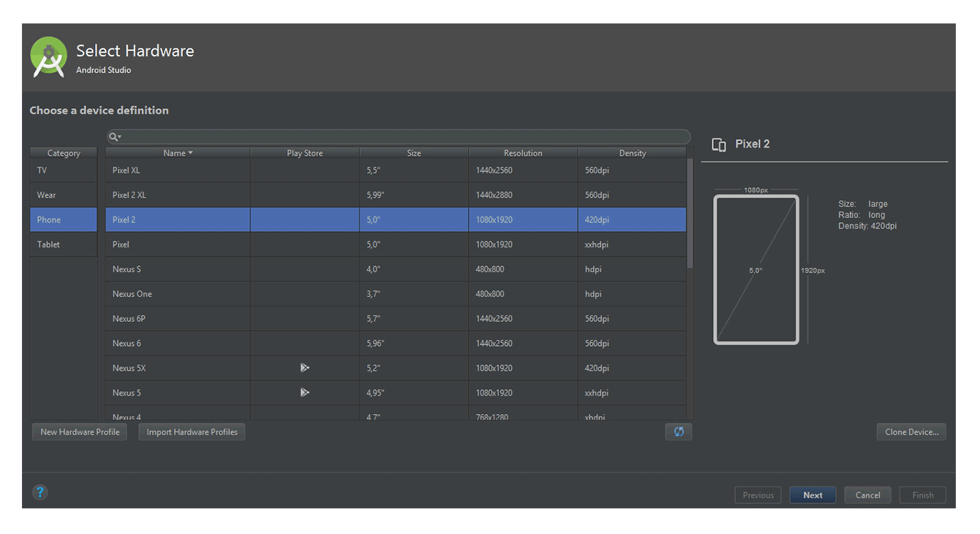Click the search magnifier icon above the device table

coord(115,137)
